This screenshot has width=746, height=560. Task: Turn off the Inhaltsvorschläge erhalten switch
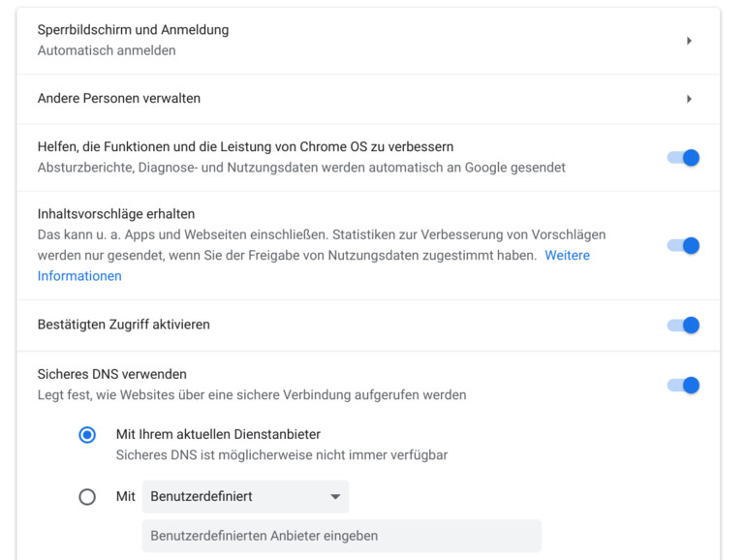tap(683, 246)
